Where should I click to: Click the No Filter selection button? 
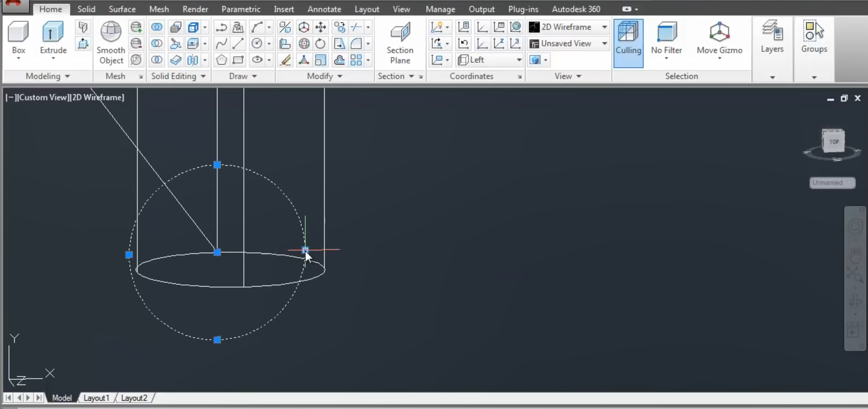(x=666, y=41)
